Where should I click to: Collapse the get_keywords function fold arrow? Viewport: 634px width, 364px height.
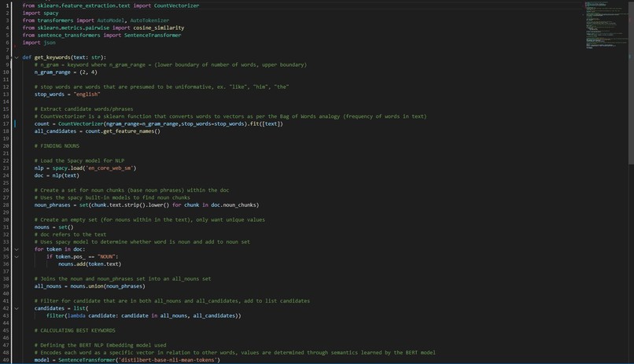tap(17, 57)
